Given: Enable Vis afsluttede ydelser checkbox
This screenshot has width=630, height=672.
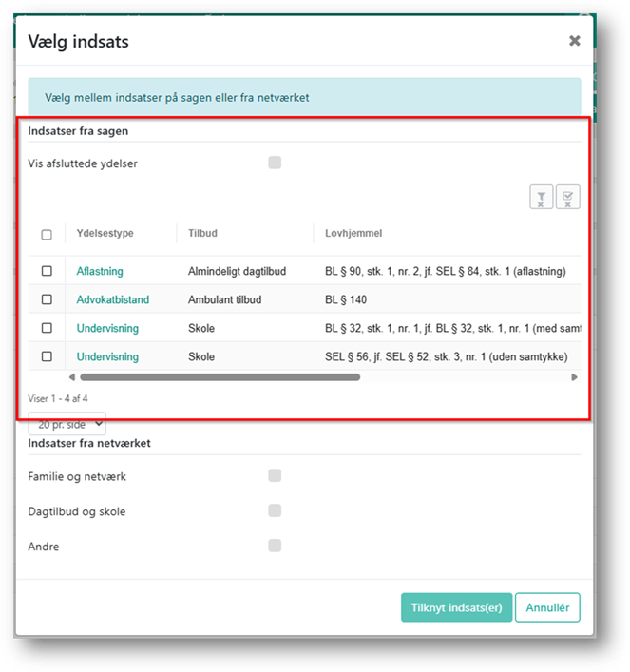Looking at the screenshot, I should [x=275, y=163].
